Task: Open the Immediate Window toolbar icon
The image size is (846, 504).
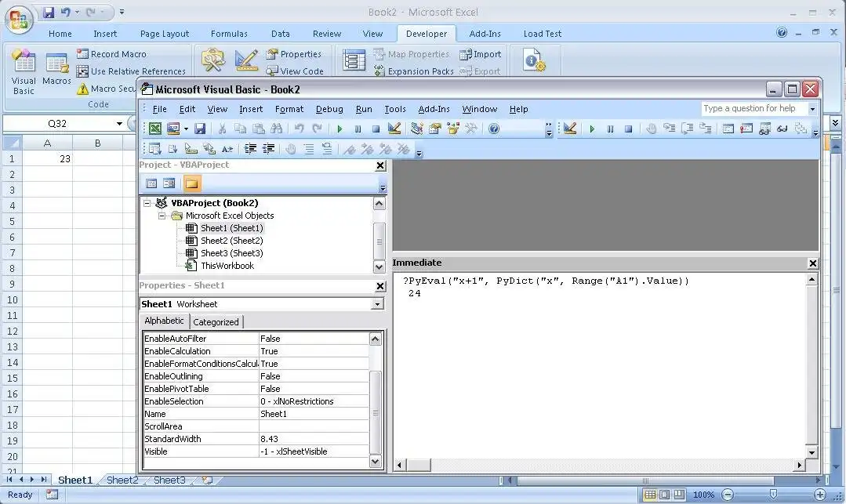Action: tap(746, 129)
